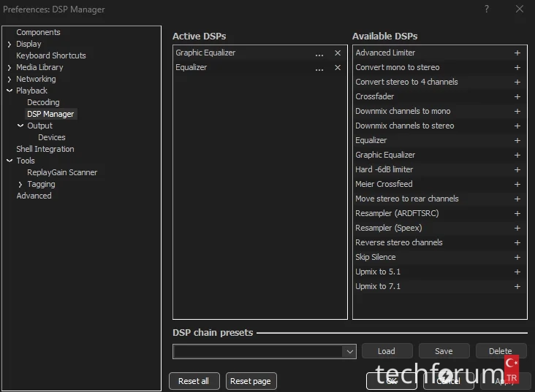Remove active Graphic Equalizer with X

338,53
